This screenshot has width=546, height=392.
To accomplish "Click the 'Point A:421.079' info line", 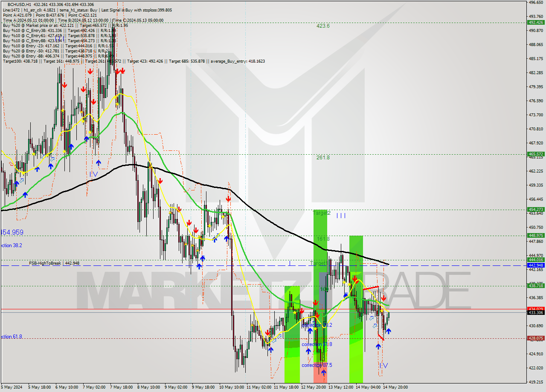I will tap(50, 15).
